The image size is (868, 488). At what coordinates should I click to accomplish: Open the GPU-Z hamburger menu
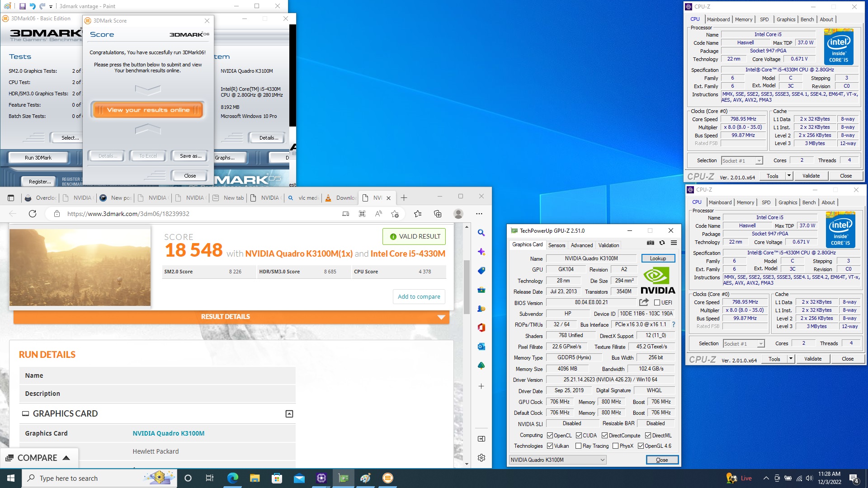[674, 243]
